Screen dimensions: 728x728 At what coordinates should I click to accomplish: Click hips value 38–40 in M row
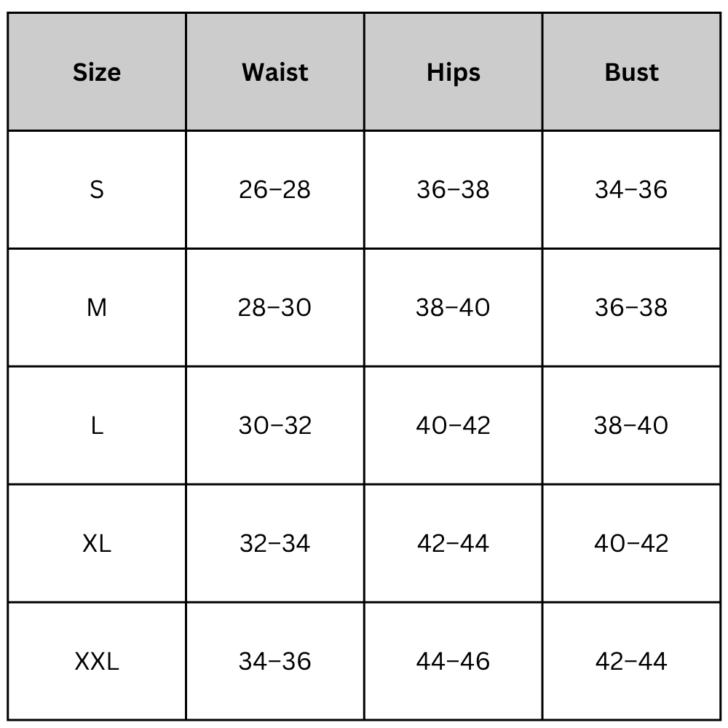(x=453, y=308)
